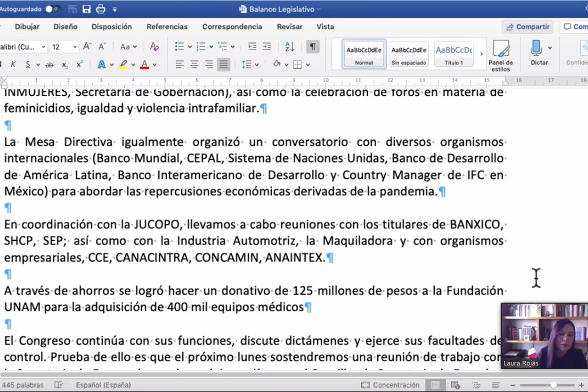Click the Increase Indent icon

267,47
